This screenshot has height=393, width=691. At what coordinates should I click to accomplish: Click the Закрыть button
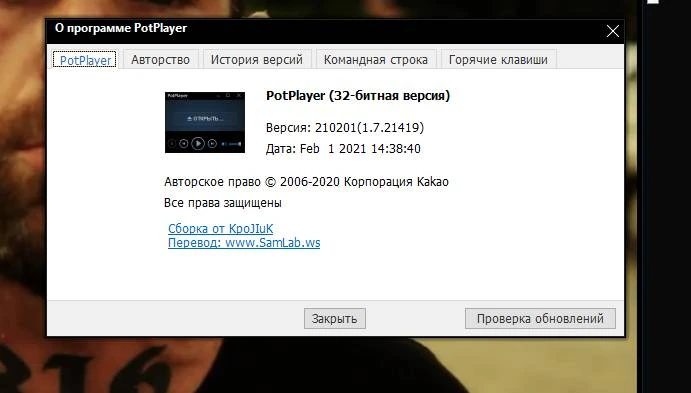(334, 319)
